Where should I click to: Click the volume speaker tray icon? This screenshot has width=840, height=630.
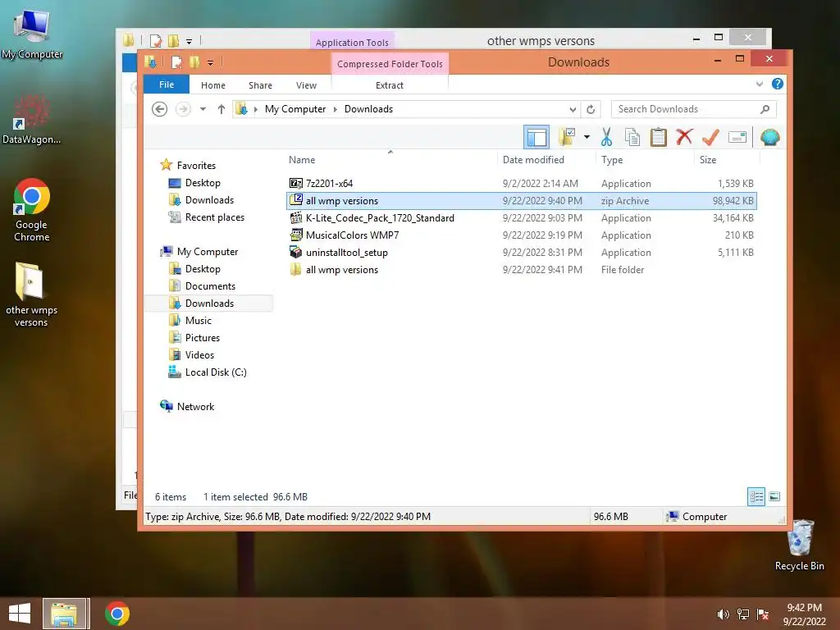[x=723, y=614]
